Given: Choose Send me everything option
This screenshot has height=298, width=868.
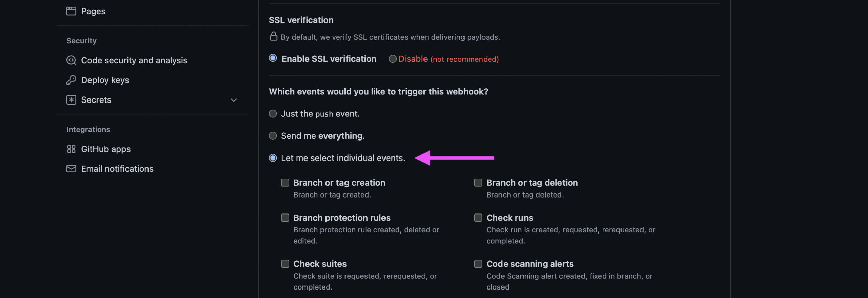Looking at the screenshot, I should 273,136.
